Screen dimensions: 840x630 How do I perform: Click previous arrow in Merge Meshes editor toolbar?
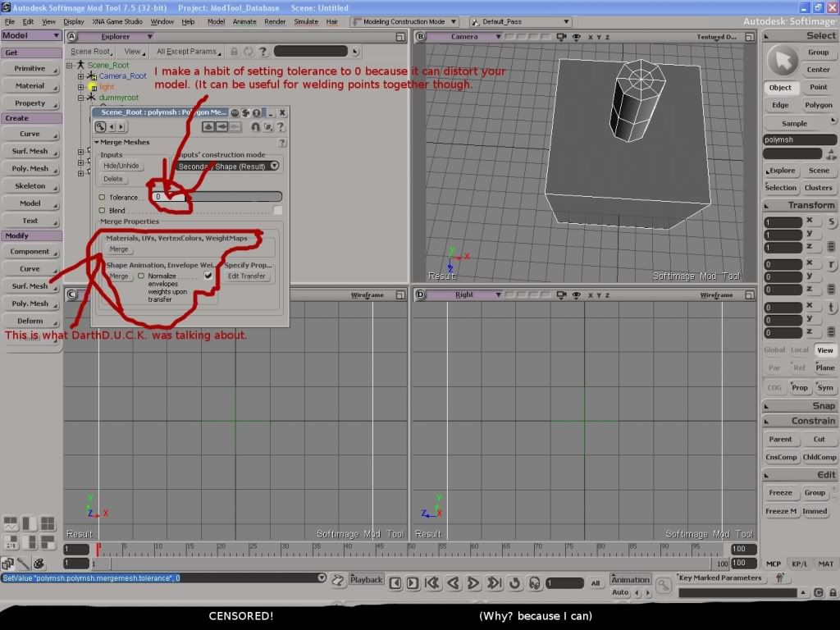click(112, 127)
